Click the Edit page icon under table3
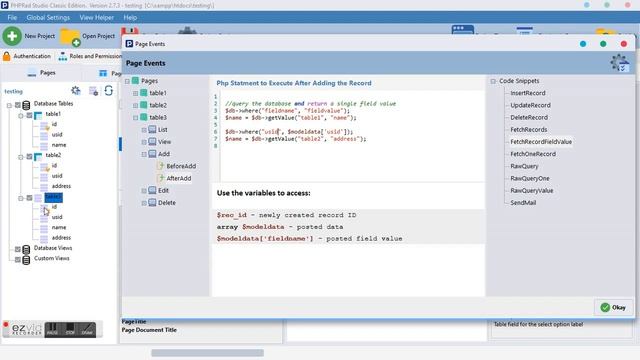Viewport: 640px width, 360px height. click(x=152, y=191)
